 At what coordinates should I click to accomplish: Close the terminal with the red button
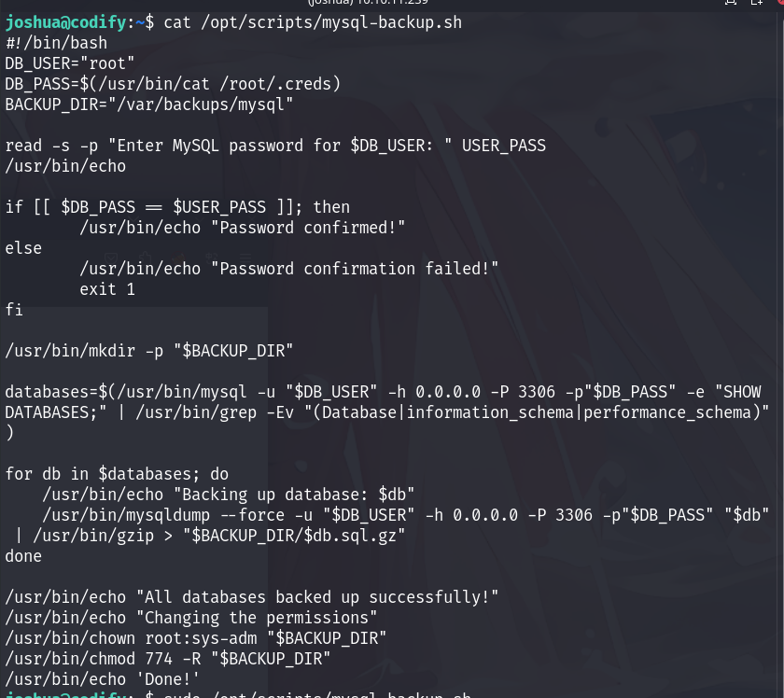coord(781,2)
